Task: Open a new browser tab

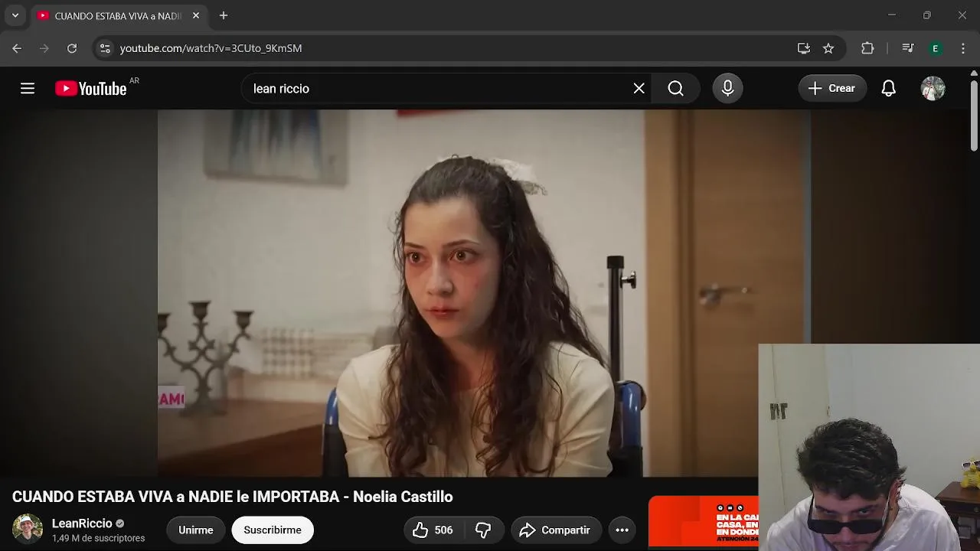Action: pyautogui.click(x=224, y=15)
